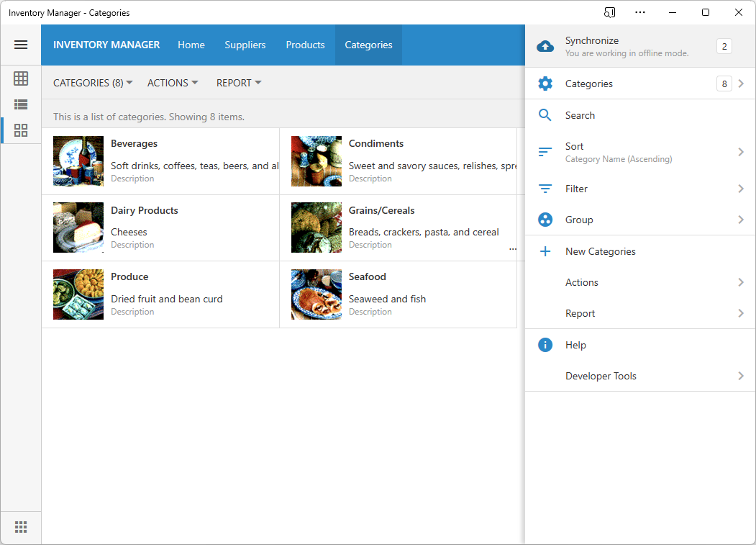Expand the Sort option chevron
Screen dimensions: 756x545
coord(741,152)
